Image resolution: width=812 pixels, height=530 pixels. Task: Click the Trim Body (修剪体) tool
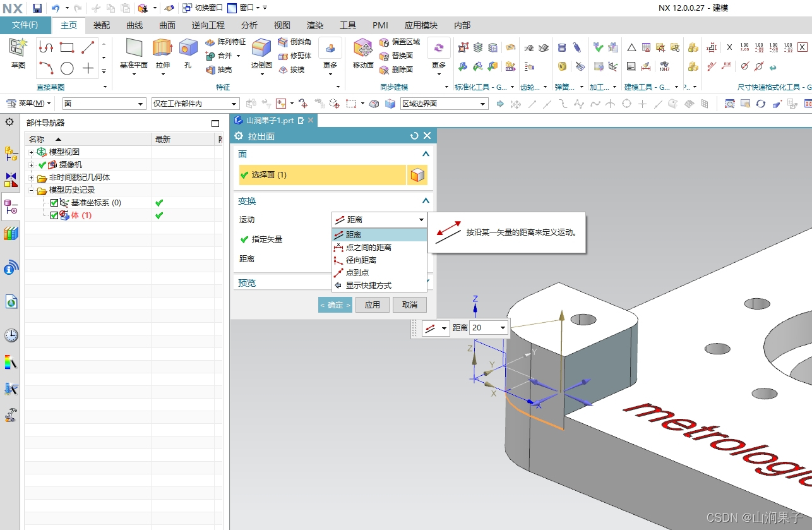click(x=295, y=56)
